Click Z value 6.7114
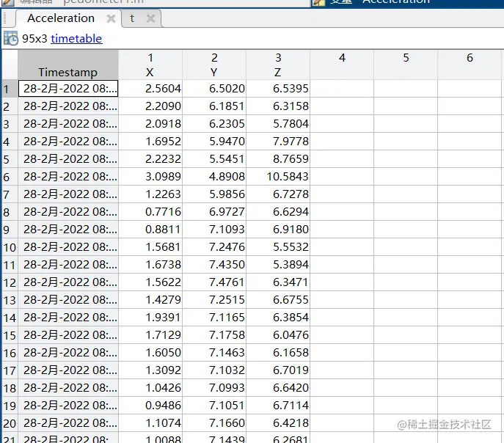The height and width of the screenshot is (443, 504). pyautogui.click(x=291, y=406)
